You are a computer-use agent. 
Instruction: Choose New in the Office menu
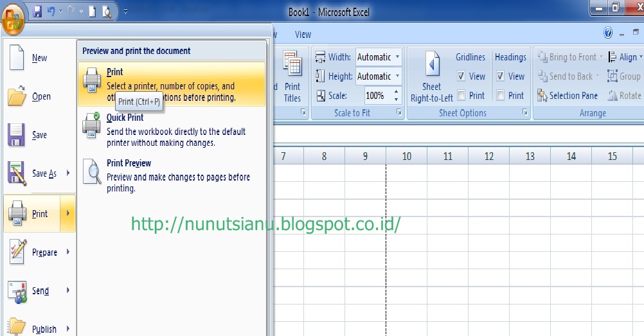point(39,58)
